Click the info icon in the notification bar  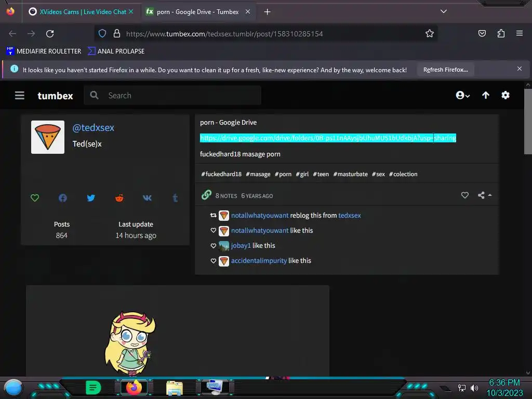[14, 69]
